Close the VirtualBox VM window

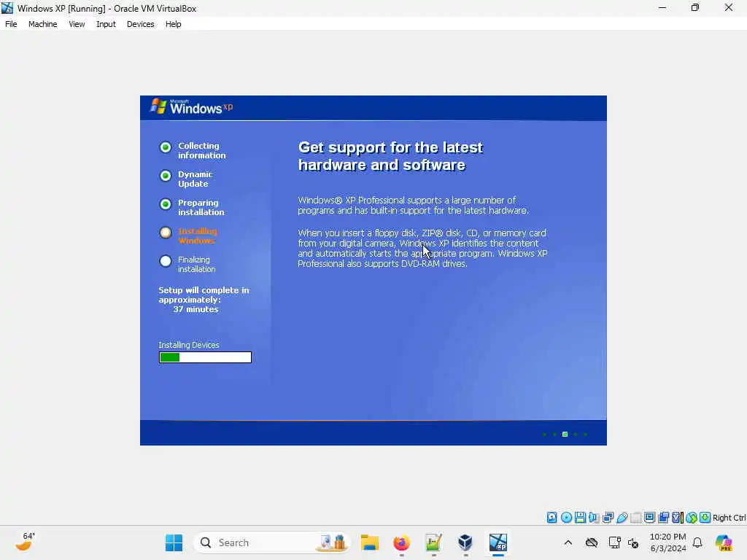point(729,8)
